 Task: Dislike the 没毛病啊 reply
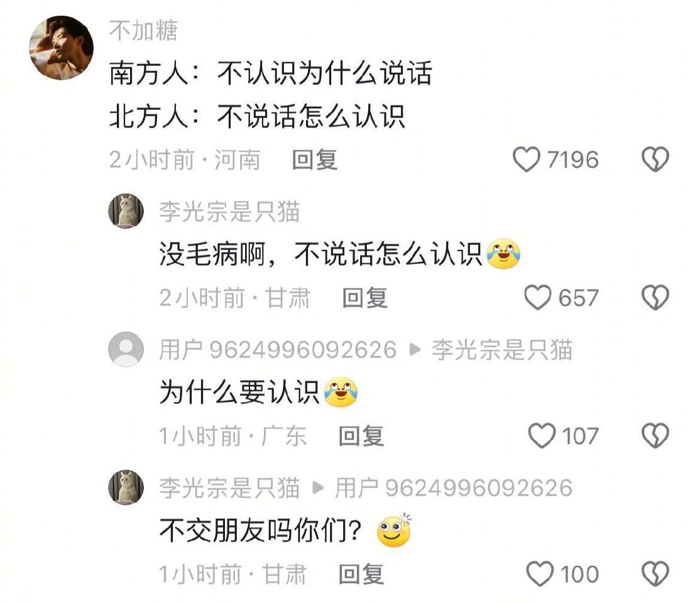(x=655, y=298)
